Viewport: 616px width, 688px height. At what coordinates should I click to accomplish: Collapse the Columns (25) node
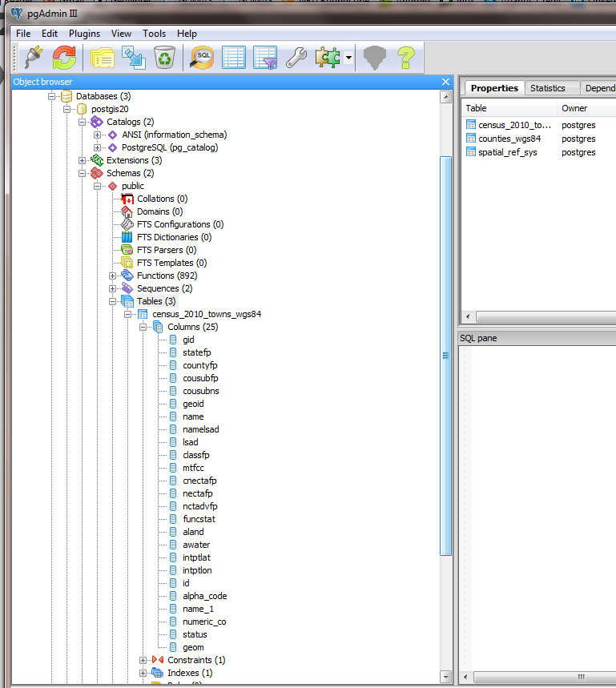click(x=143, y=327)
